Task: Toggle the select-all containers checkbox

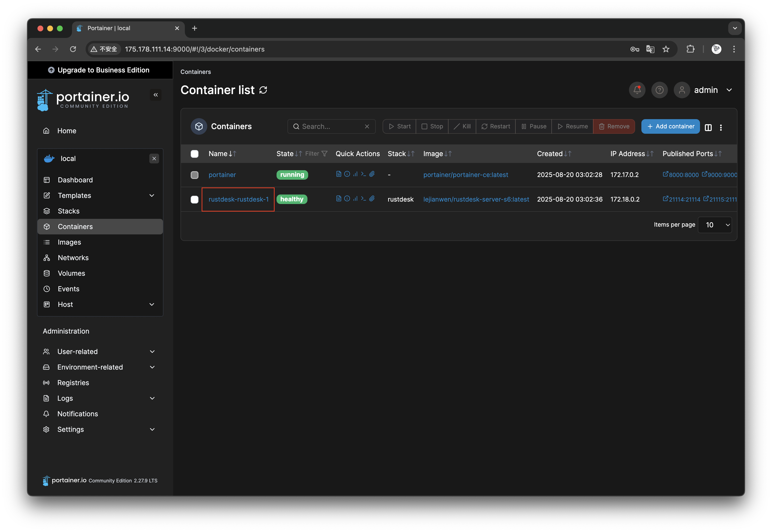Action: (194, 154)
